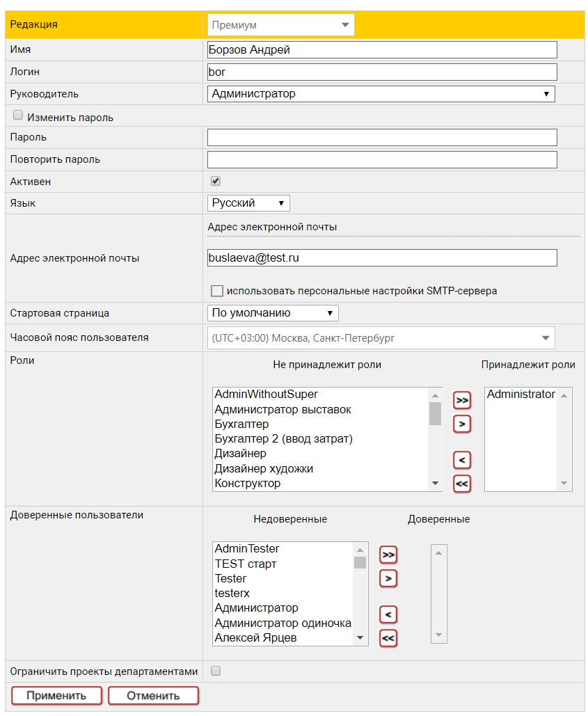Remove selected role with single left arrow

(x=462, y=460)
